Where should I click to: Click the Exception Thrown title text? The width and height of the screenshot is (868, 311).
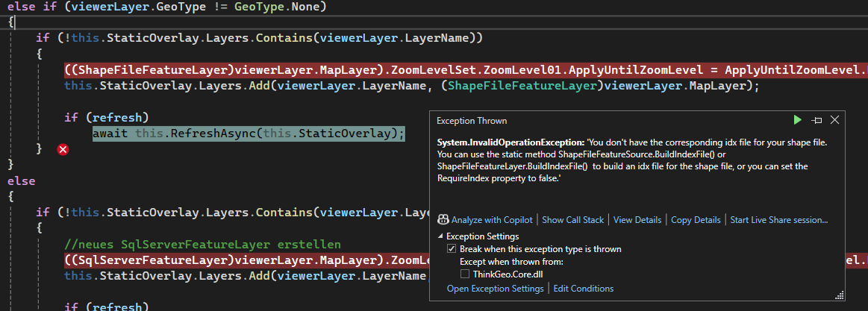(x=472, y=120)
